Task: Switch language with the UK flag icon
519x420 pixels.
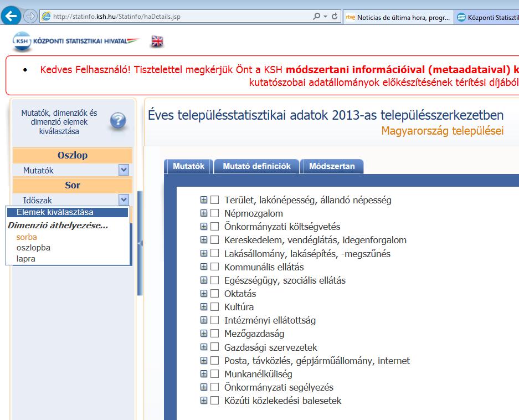Action: [x=157, y=41]
